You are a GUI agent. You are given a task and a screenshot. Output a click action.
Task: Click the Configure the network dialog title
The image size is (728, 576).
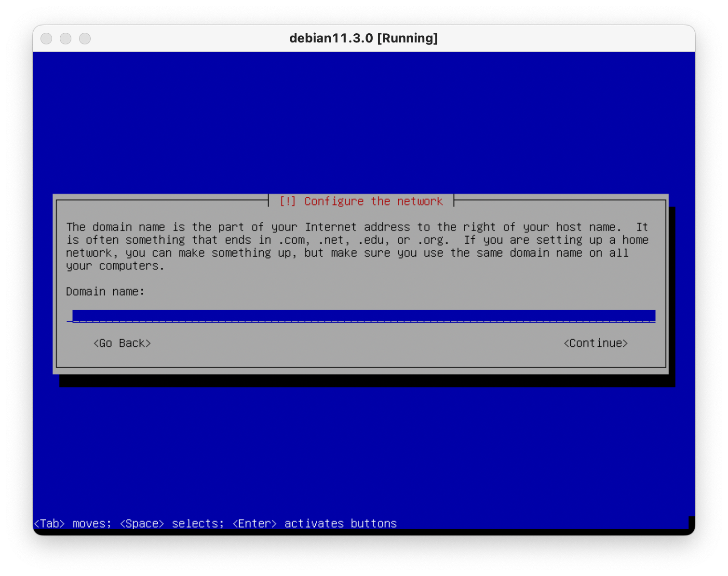click(373, 201)
